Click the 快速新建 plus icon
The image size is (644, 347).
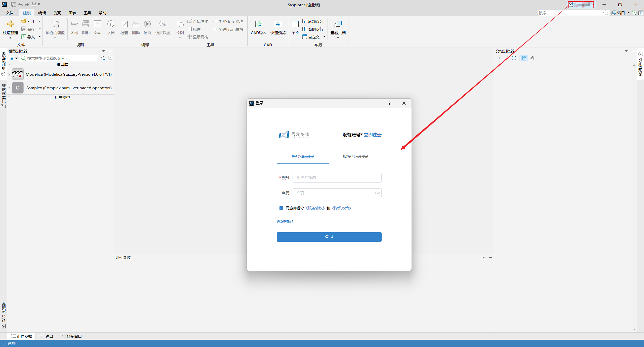11,24
